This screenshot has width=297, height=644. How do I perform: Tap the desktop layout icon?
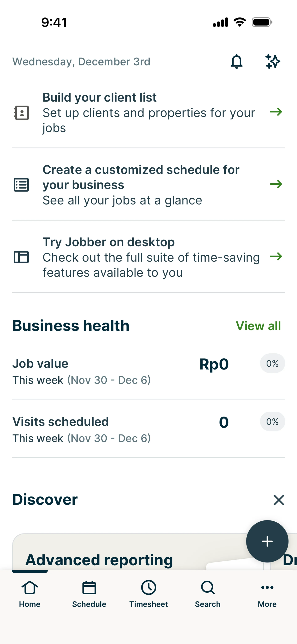tap(21, 257)
